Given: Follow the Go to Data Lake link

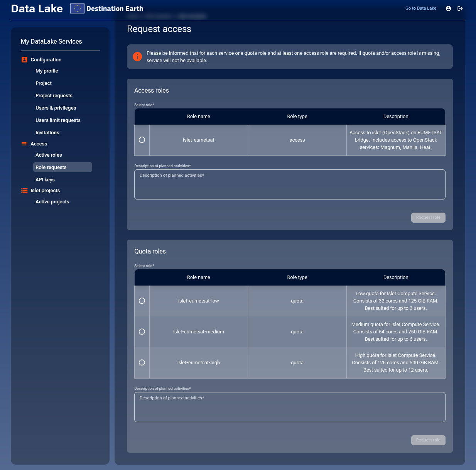Looking at the screenshot, I should click(x=420, y=8).
